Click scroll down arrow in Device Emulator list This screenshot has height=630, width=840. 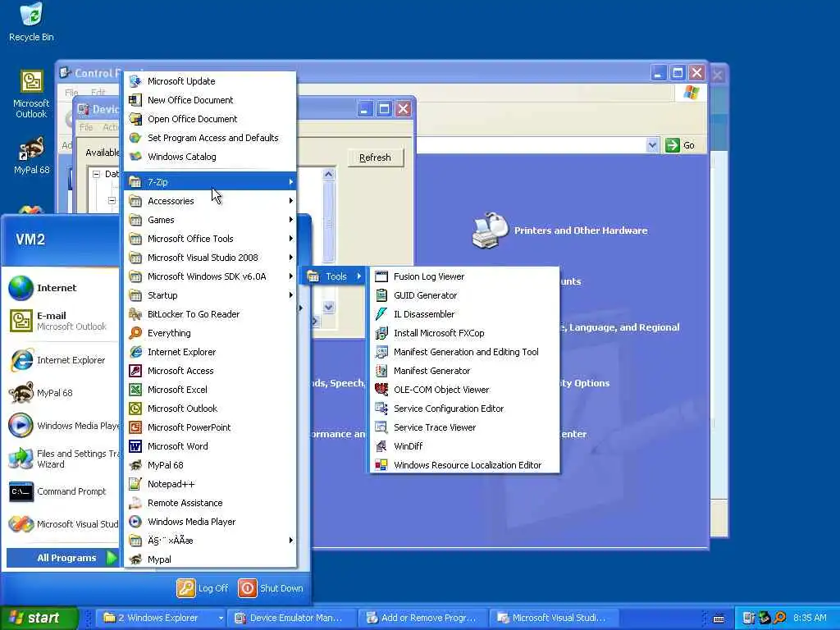(328, 307)
